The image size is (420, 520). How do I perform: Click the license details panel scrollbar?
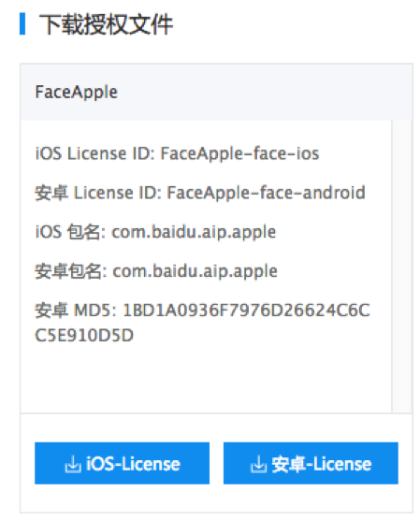point(401,267)
